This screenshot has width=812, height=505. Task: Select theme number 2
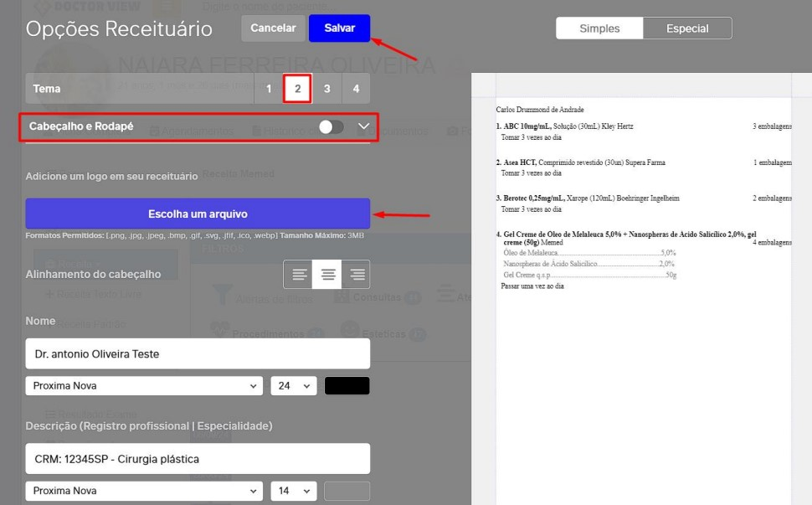click(297, 88)
